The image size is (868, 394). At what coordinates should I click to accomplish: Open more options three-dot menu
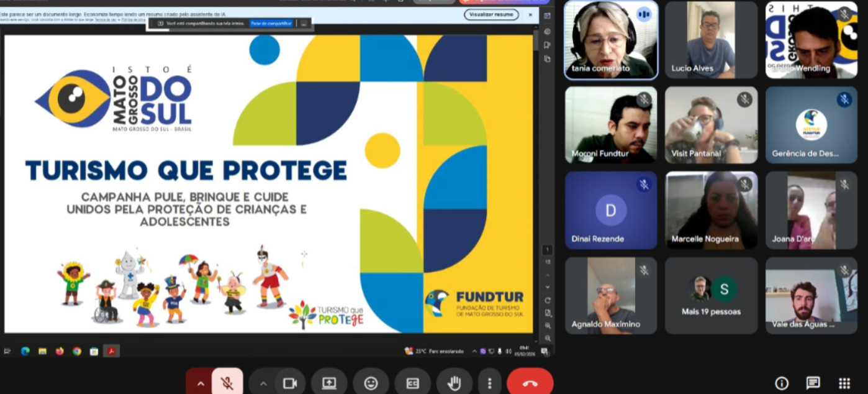[489, 383]
